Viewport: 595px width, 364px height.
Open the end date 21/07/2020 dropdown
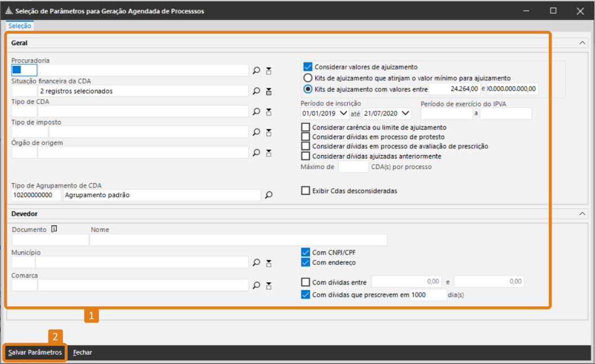[406, 114]
